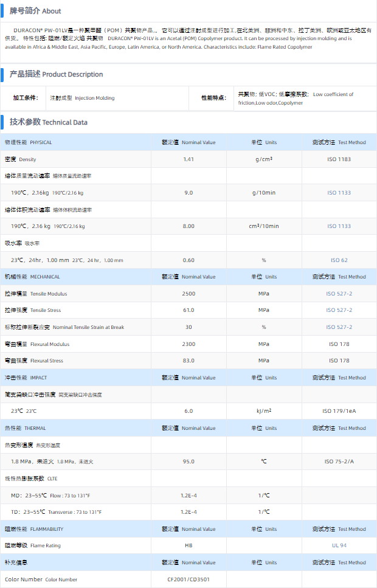Open ISO 527-2 link for Tensile Modulus

tap(339, 294)
